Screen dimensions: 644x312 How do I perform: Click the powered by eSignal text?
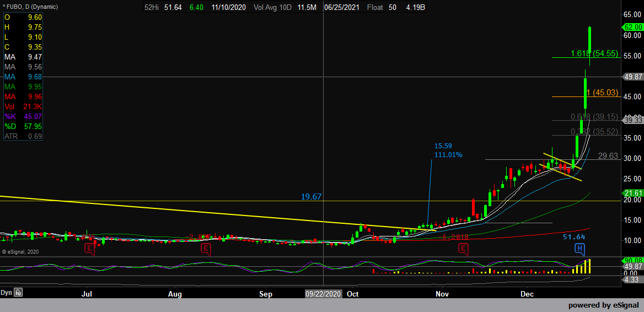604,305
